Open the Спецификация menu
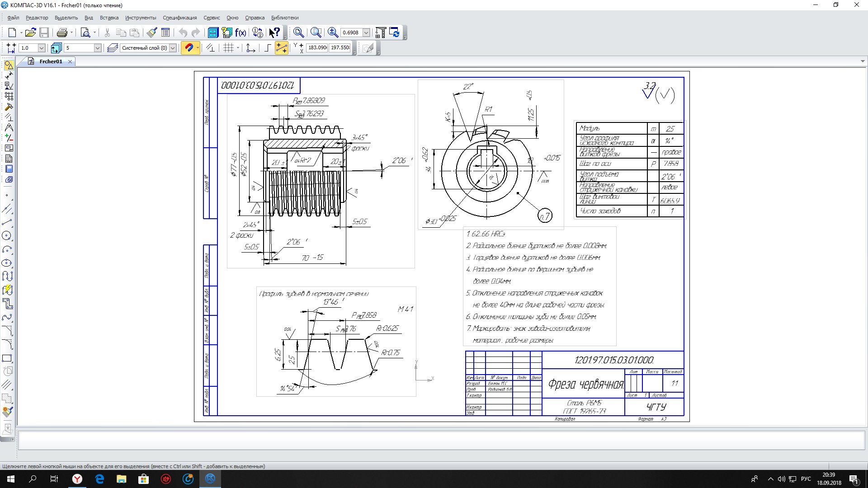The image size is (868, 488). 179,18
